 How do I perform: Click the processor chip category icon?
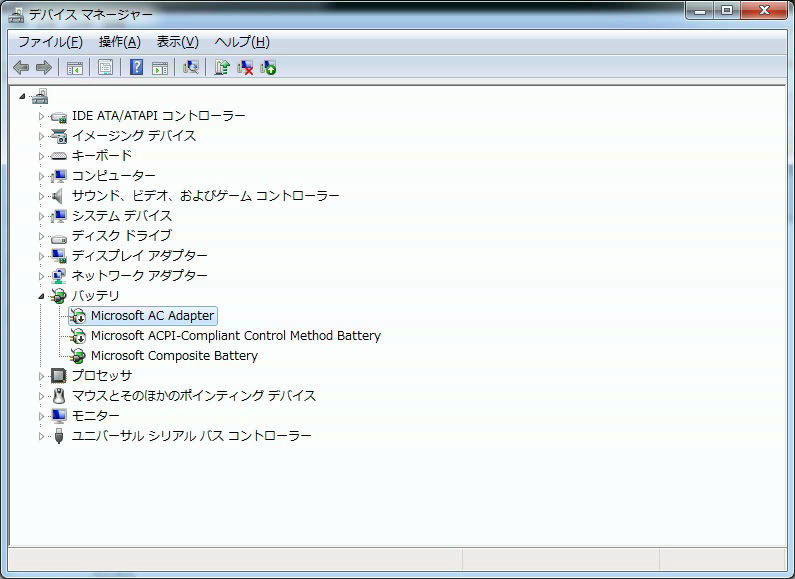point(59,376)
